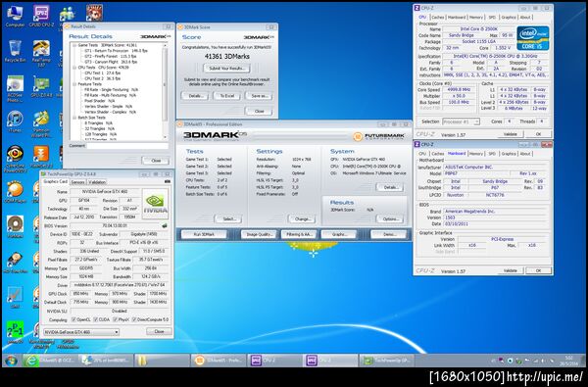Toggle the CUDA checkbox in GPU-Z
The image size is (588, 387).
(x=96, y=319)
